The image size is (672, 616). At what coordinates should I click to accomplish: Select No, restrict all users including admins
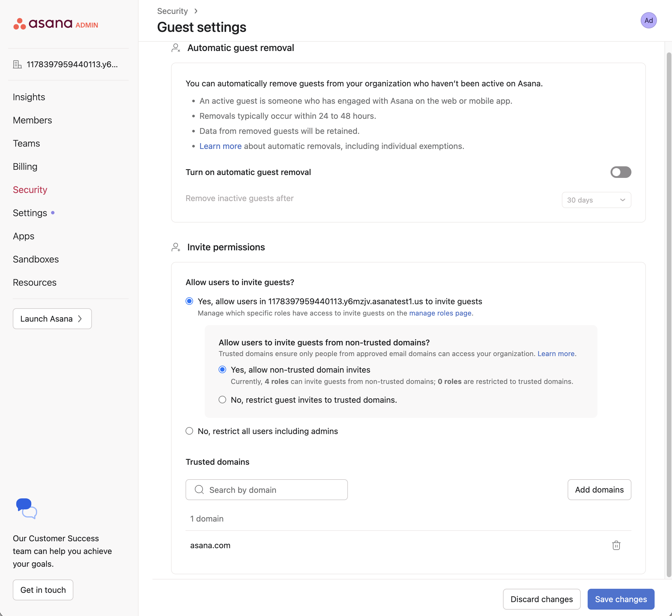coord(189,431)
